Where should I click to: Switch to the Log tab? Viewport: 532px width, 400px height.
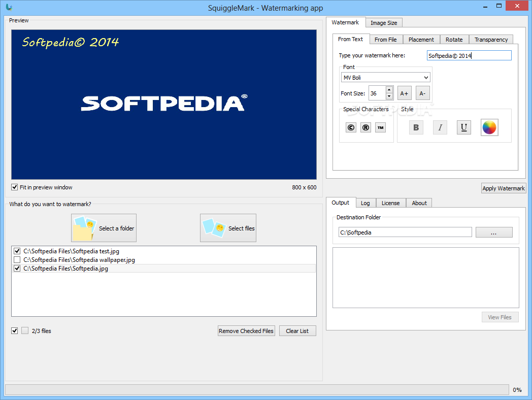point(365,203)
